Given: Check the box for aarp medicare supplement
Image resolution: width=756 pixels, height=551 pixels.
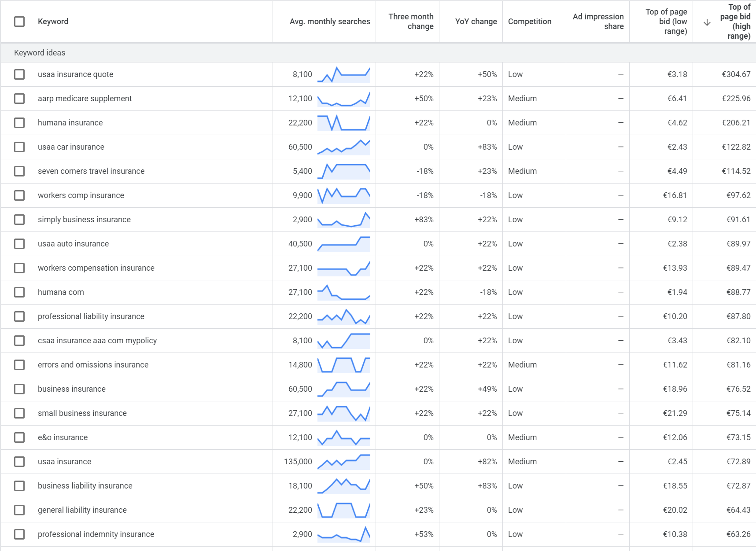Looking at the screenshot, I should (x=19, y=99).
